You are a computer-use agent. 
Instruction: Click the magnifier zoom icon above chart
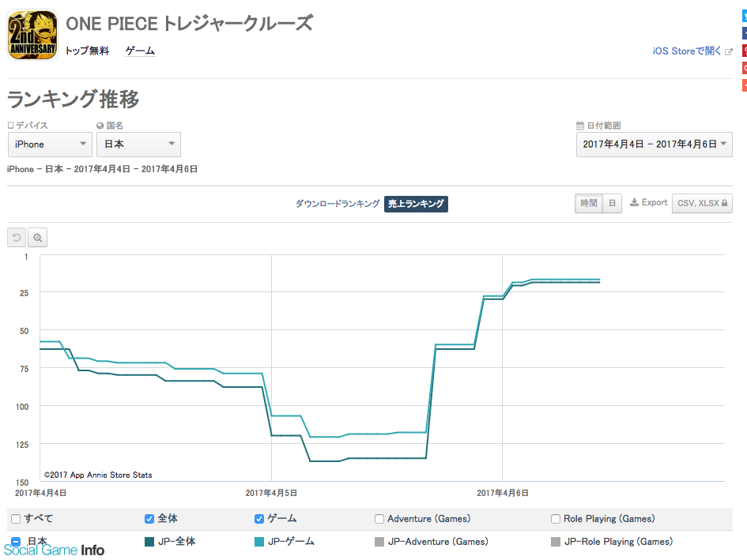coord(38,238)
